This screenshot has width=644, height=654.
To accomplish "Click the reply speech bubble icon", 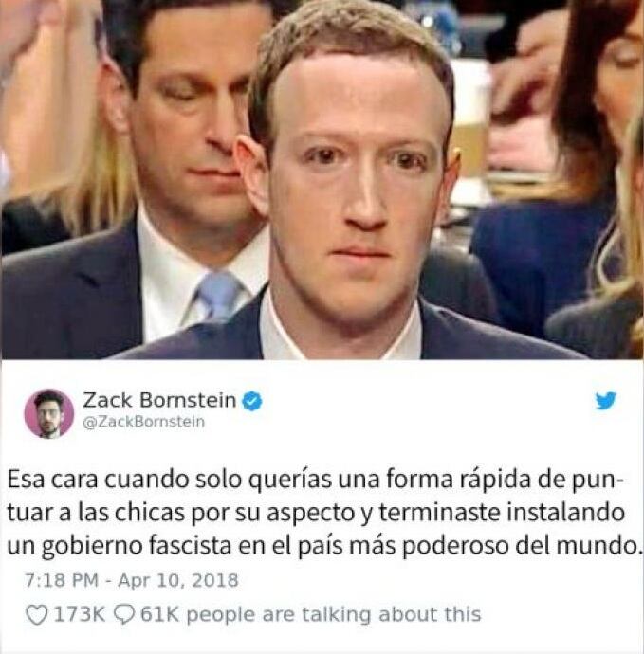I will [x=124, y=615].
